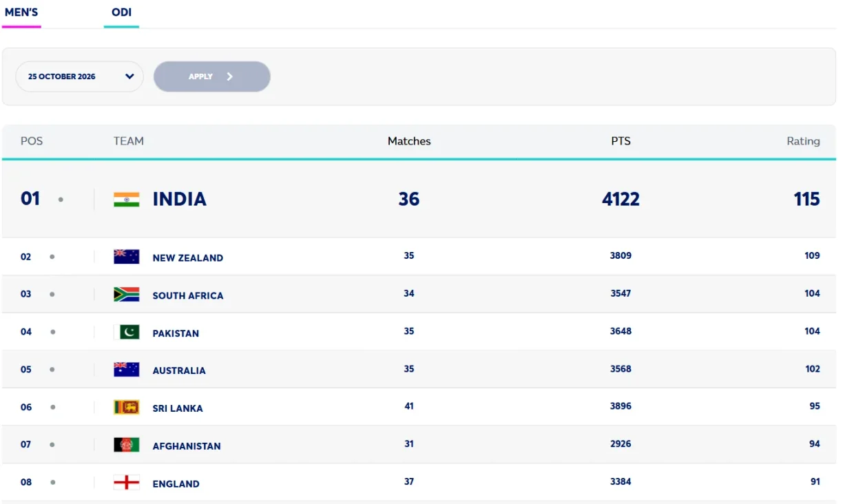Image resolution: width=854 pixels, height=504 pixels.
Task: Click the Sri Lanka flag icon
Action: tap(126, 407)
